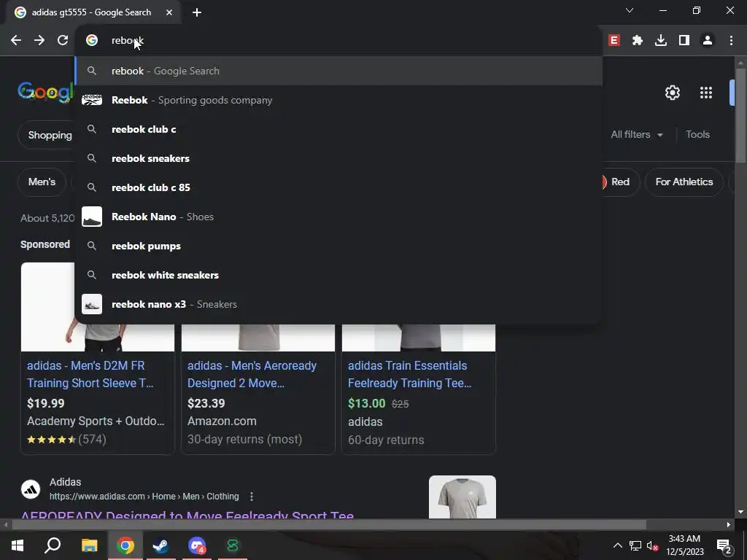Open Google quick settings gear
The width and height of the screenshot is (747, 560).
(x=672, y=93)
